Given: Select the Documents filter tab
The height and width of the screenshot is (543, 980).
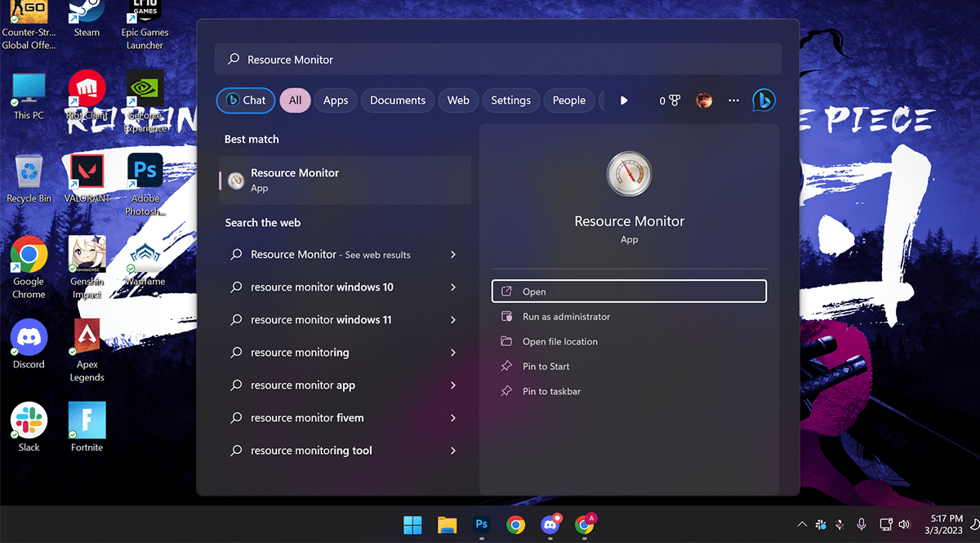Looking at the screenshot, I should pyautogui.click(x=398, y=100).
